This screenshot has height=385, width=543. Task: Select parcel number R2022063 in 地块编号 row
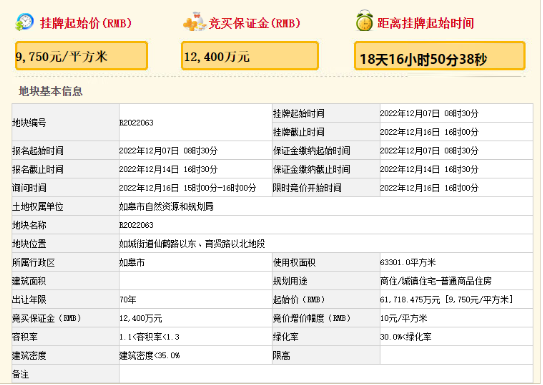click(x=136, y=123)
